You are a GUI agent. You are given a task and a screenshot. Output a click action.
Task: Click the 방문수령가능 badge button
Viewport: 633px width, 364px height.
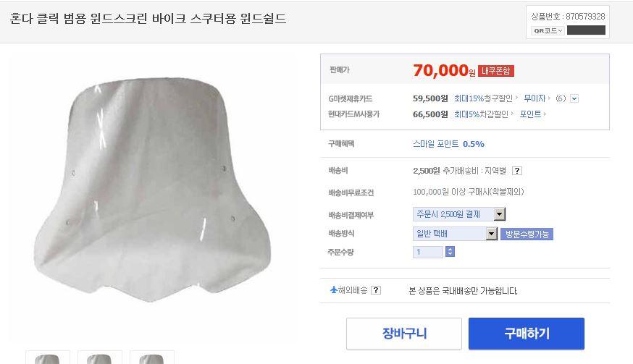click(527, 234)
